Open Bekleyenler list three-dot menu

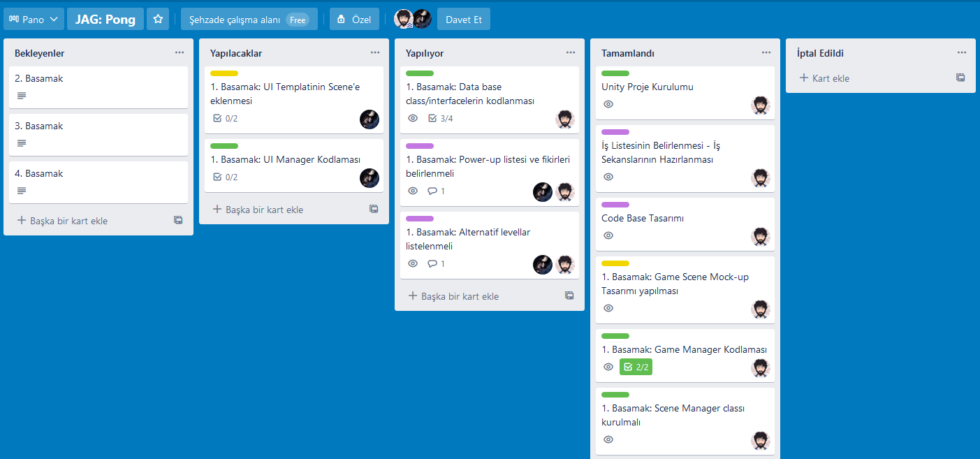click(x=180, y=52)
